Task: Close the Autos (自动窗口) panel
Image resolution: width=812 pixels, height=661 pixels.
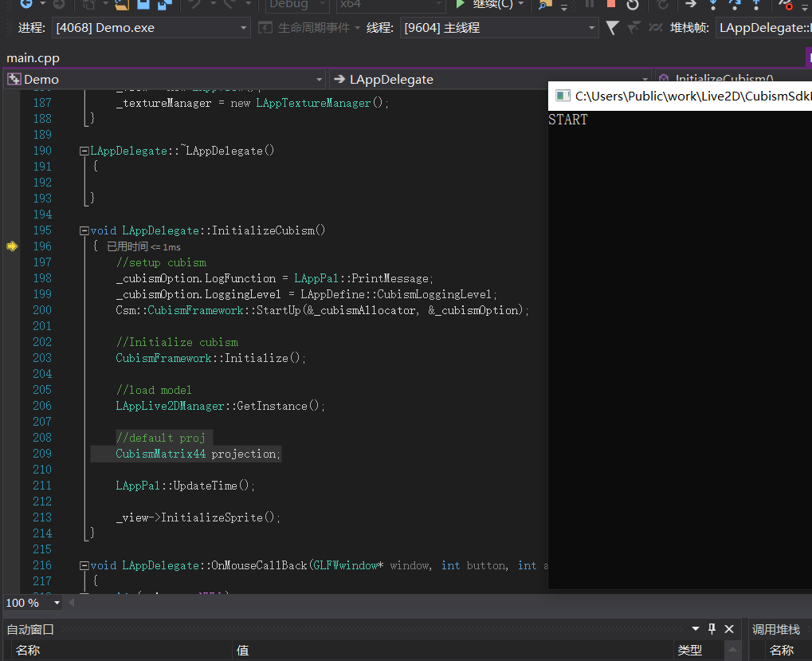Action: [728, 628]
